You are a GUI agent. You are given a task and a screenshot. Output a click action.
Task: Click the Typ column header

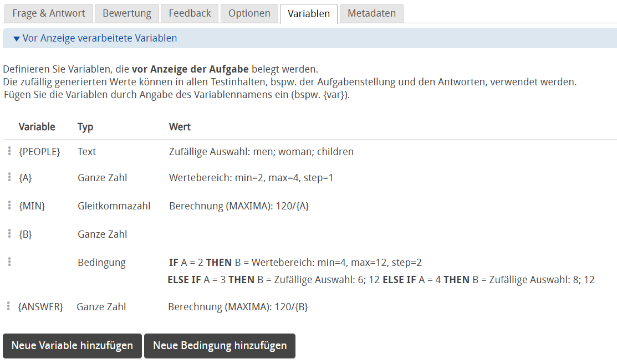tap(84, 126)
